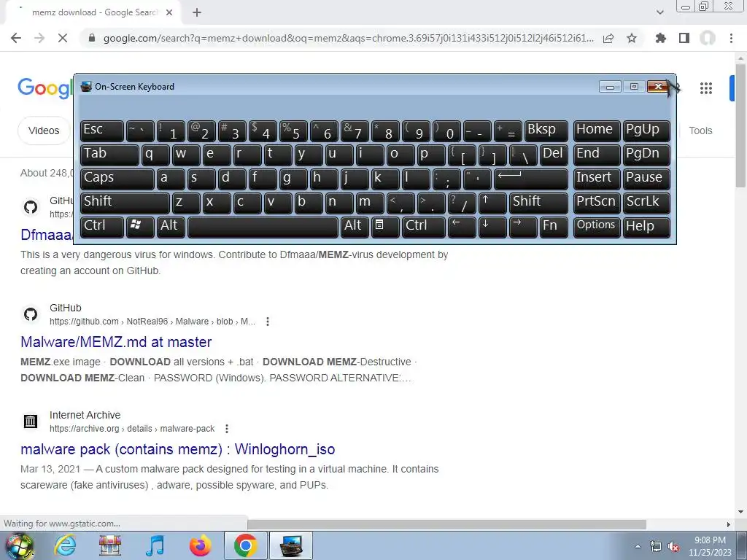Screen dimensions: 747x560
Task: Click the space bar on On-Screen Keyboard
Action: [x=263, y=227]
